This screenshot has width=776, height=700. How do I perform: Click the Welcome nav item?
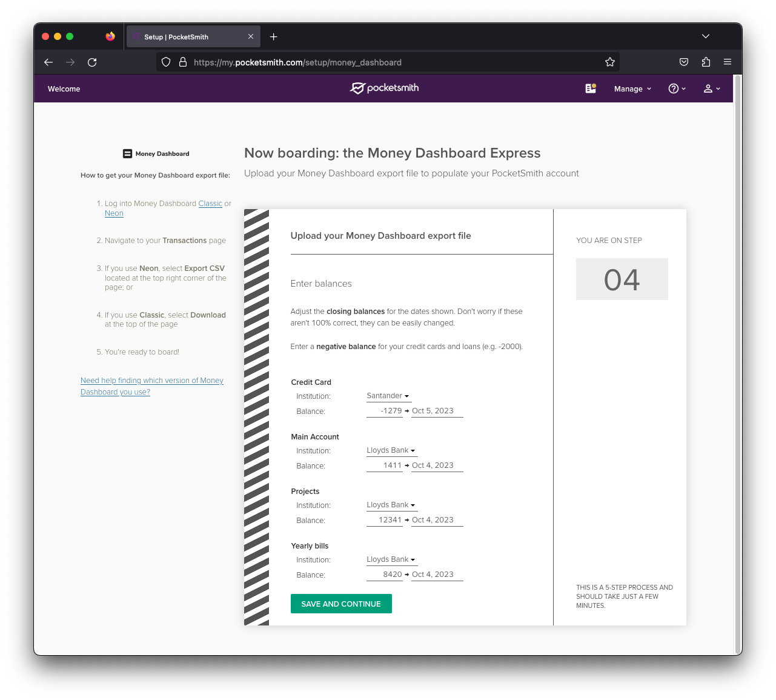[63, 88]
